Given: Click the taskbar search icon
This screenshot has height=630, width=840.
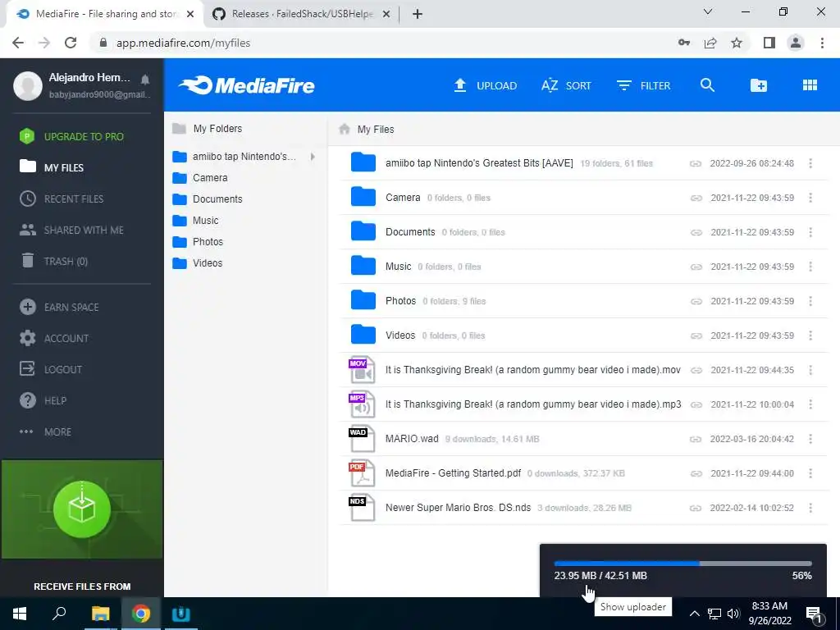Looking at the screenshot, I should coord(59,613).
